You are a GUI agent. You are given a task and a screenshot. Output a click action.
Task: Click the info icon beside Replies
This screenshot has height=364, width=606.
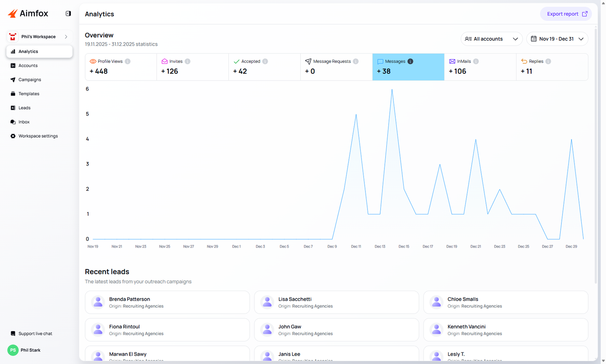[548, 61]
